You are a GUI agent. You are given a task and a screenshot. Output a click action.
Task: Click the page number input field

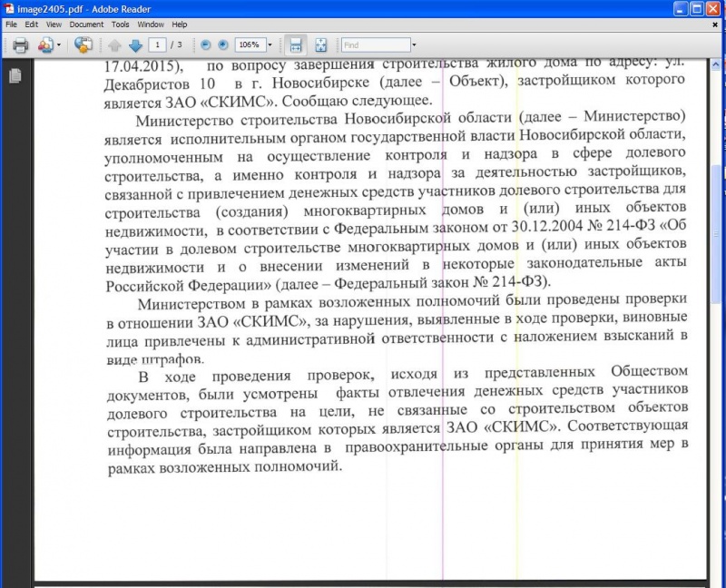coord(160,44)
